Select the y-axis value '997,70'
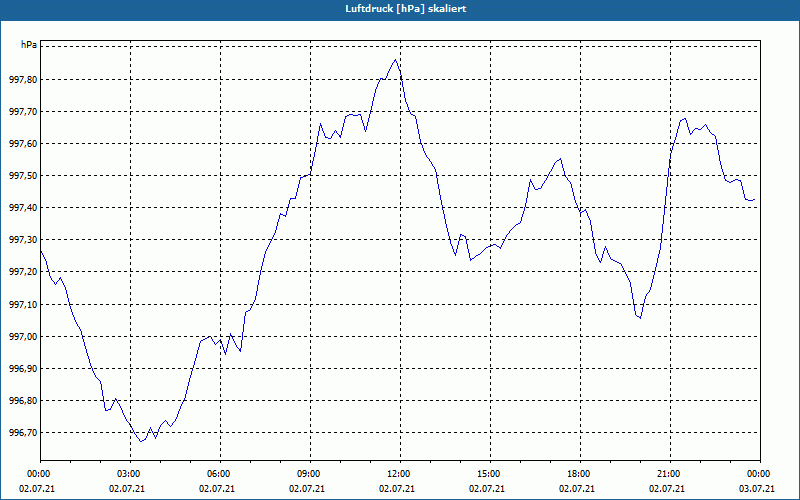Screen dimensions: 800x500 23,112
